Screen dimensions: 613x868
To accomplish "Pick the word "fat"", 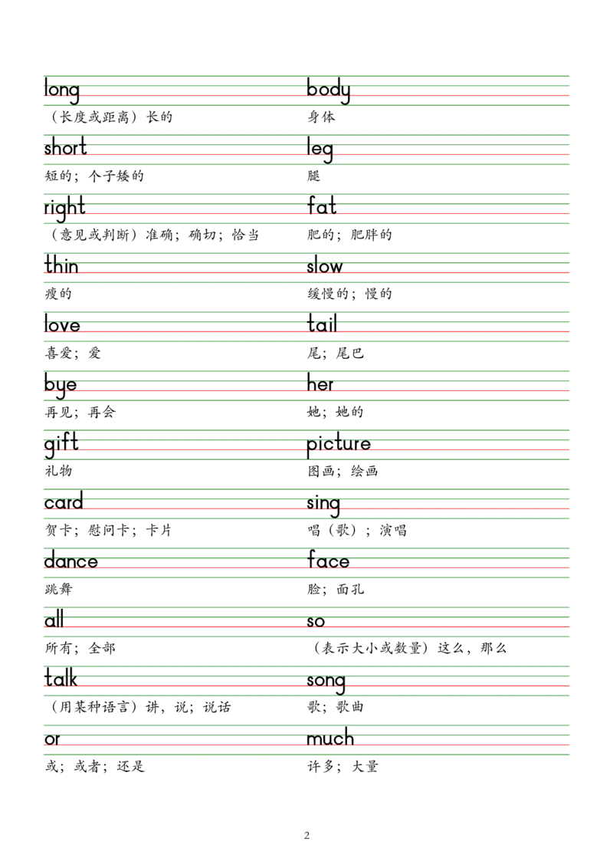I will [322, 207].
